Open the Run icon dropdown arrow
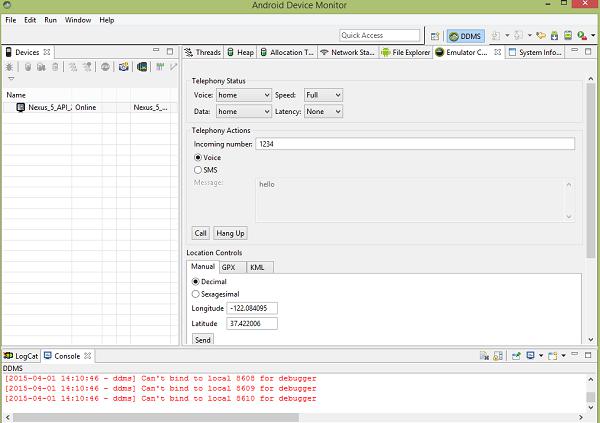Image resolution: width=600 pixels, height=423 pixels. click(593, 36)
